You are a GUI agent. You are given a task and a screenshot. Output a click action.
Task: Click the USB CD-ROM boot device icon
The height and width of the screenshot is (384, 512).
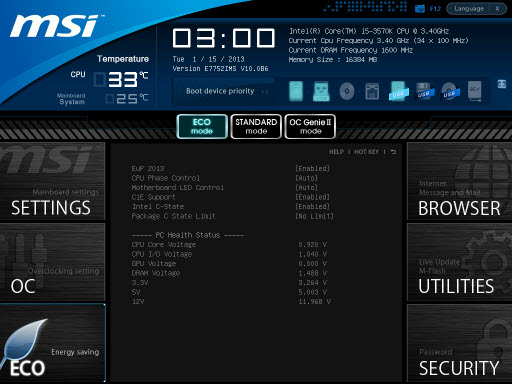point(450,91)
